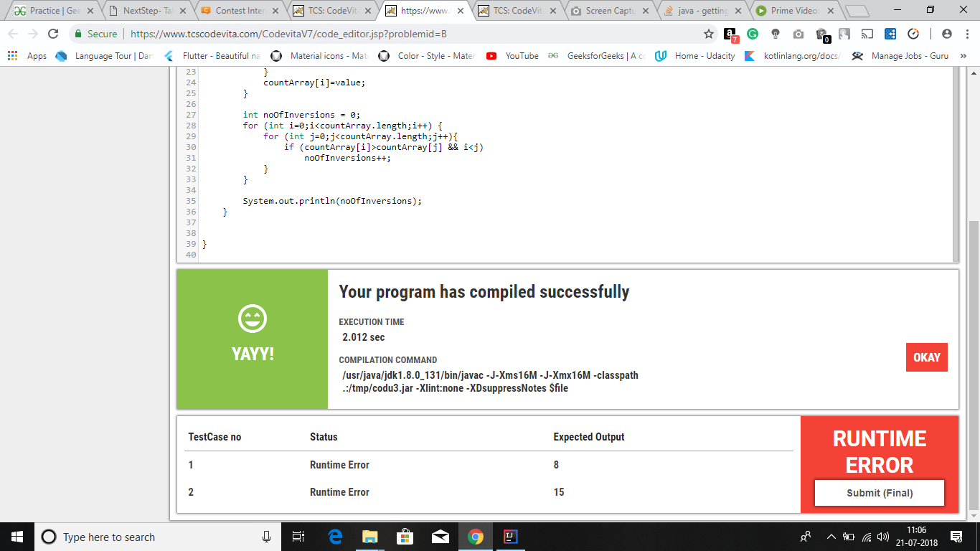Viewport: 980px width, 551px height.
Task: Open the Grammarly extension
Action: (753, 34)
